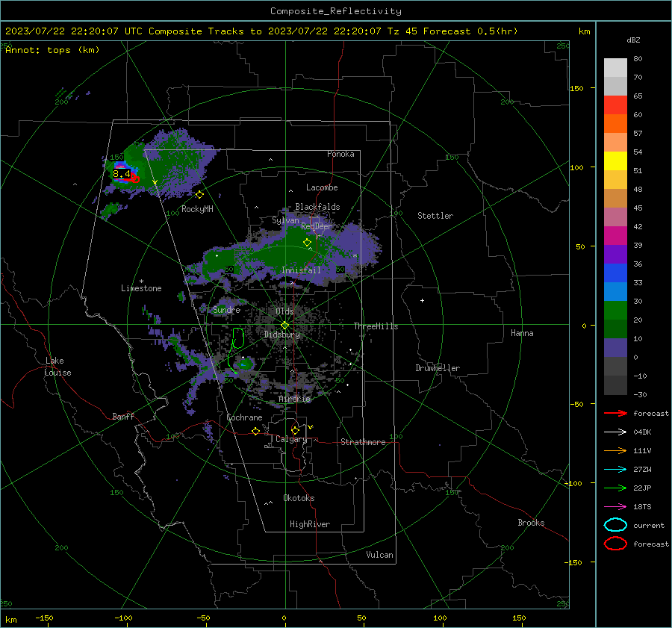Screen dimensions: 672x628
Task: Click the Olds map label
Action: (x=284, y=311)
